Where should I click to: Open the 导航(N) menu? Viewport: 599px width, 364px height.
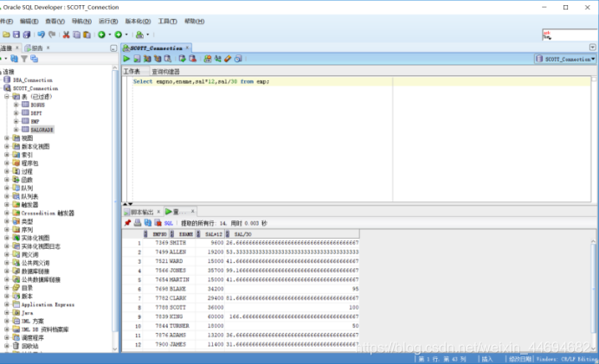(x=81, y=22)
